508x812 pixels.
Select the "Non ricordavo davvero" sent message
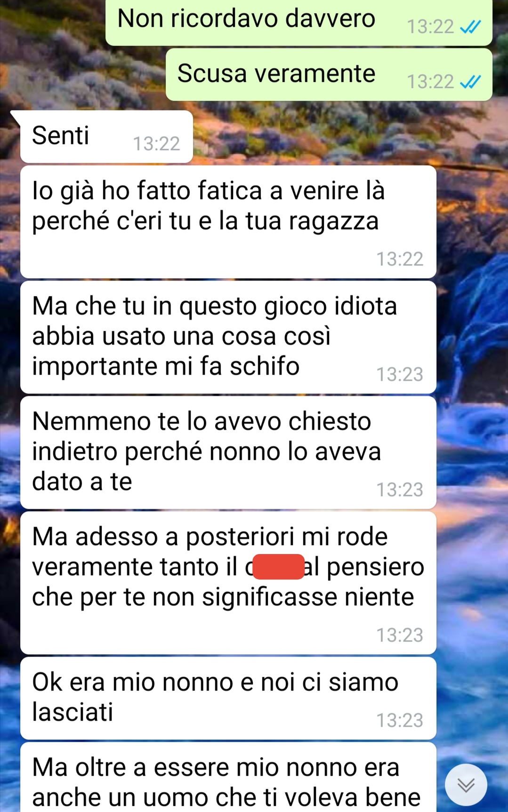click(299, 22)
